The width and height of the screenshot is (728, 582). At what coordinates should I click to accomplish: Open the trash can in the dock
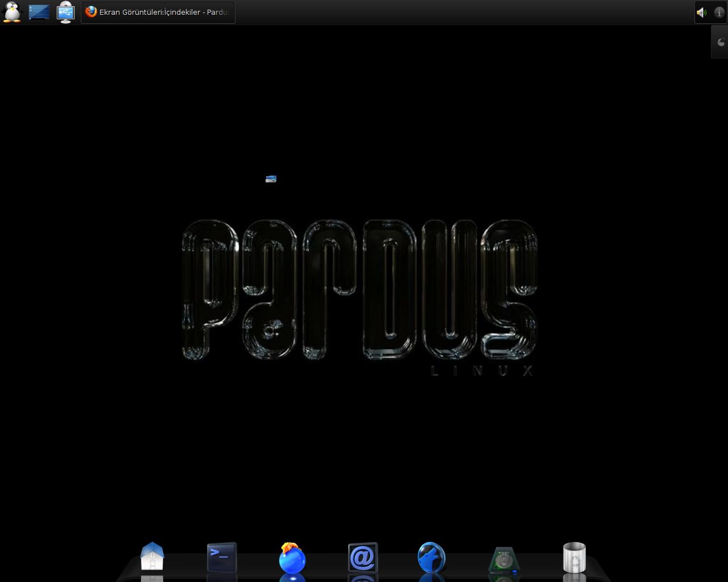pyautogui.click(x=574, y=558)
